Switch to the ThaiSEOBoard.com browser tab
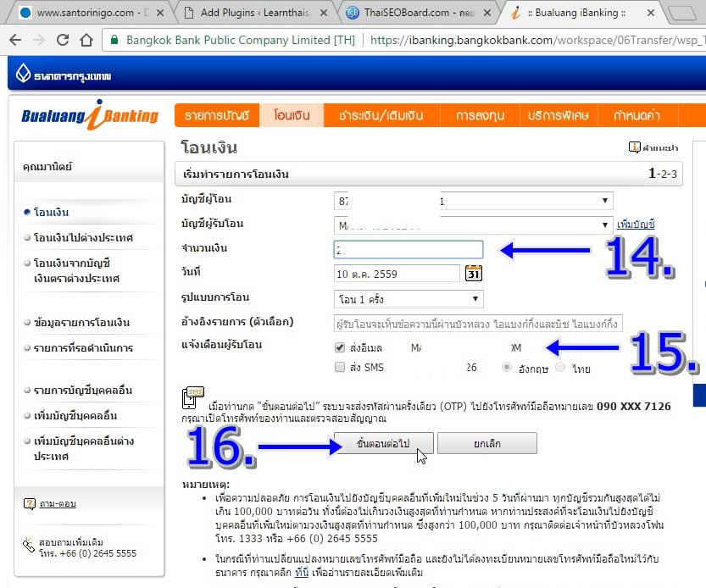This screenshot has height=588, width=706. [419, 13]
